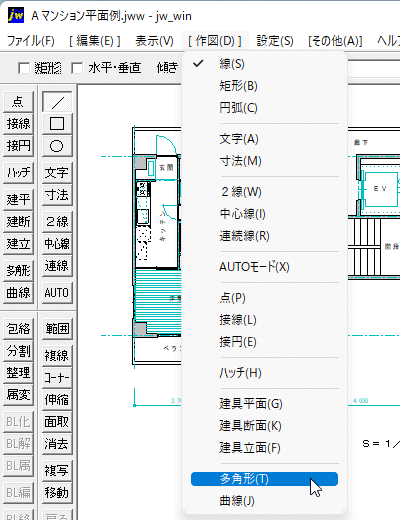Click the 文字 toolbar button

coord(57,173)
